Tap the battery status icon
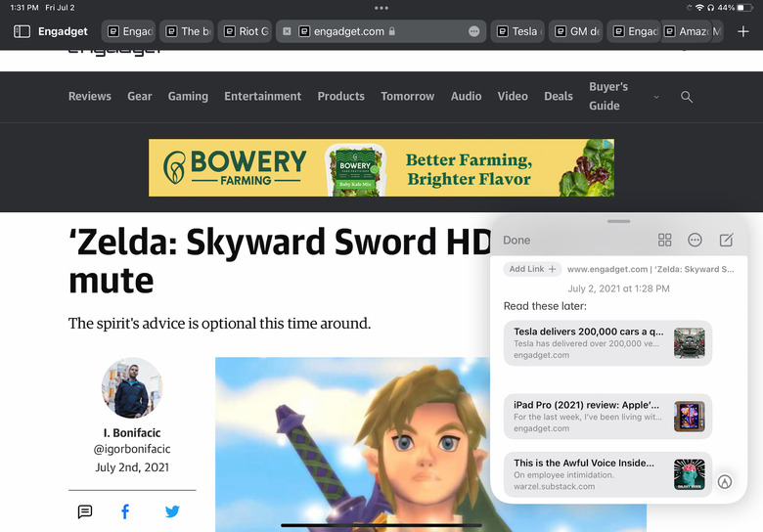This screenshot has width=763, height=532. tap(745, 7)
